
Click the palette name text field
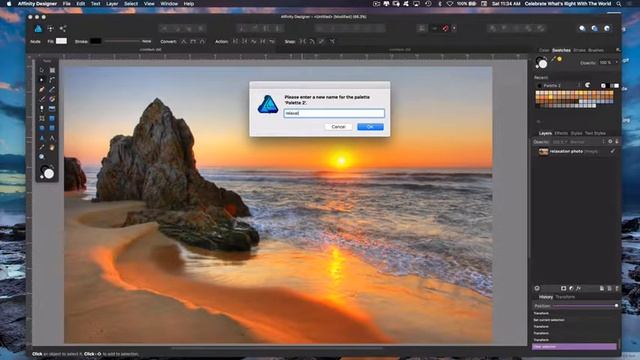pos(334,113)
